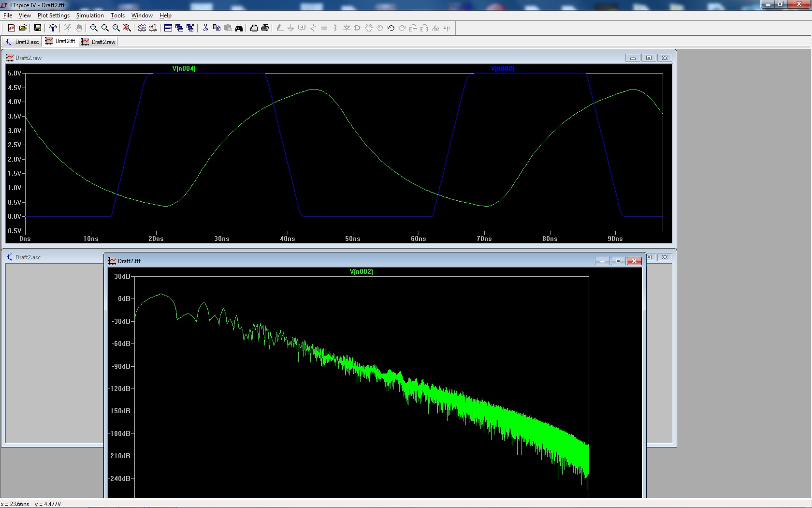Viewport: 812px width, 508px height.
Task: Open the Plot Settings menu
Action: 53,15
